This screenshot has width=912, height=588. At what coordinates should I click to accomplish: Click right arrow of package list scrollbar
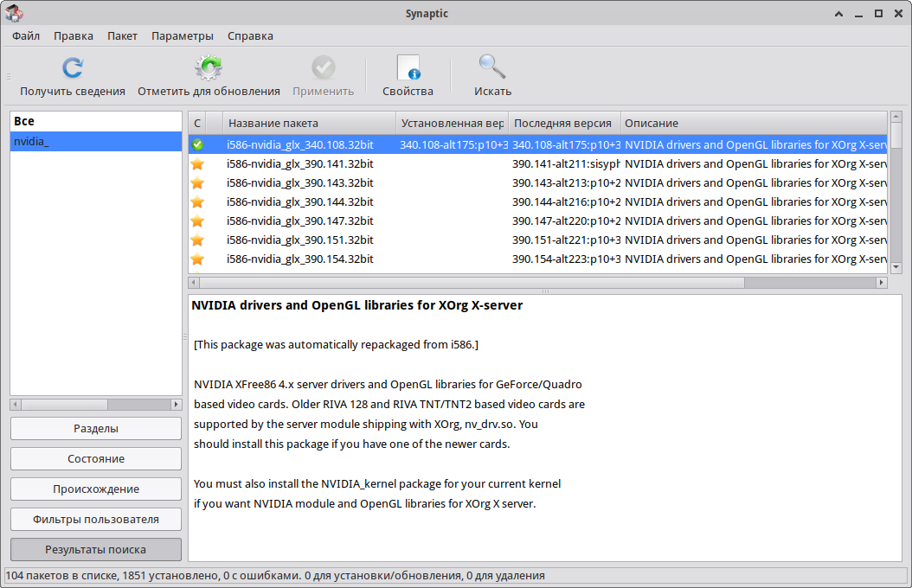point(882,282)
